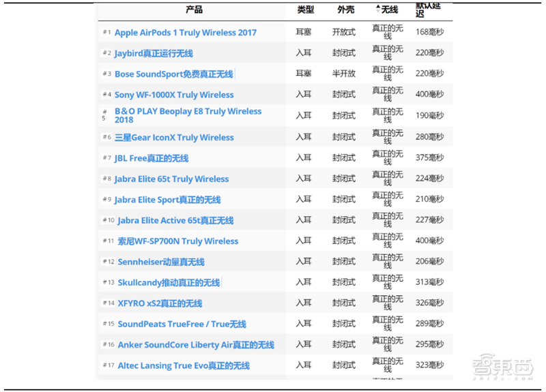Screen dimensions: 546x392
Task: Select 封闭式 cell in the Sony WF-1000X row
Action: [344, 94]
